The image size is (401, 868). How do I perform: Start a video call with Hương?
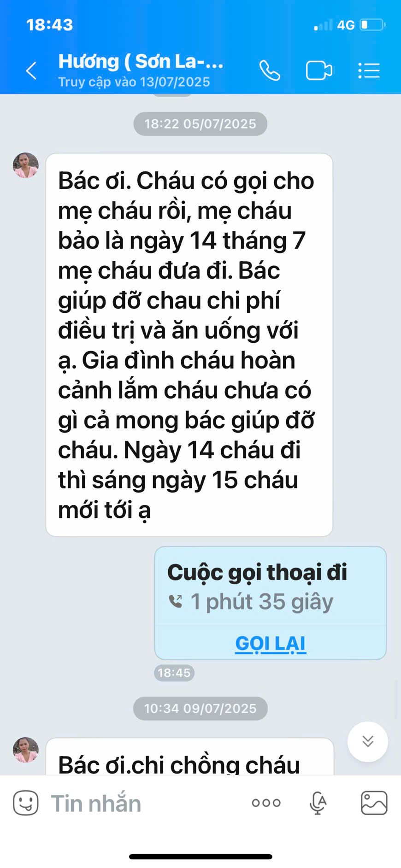point(319,70)
